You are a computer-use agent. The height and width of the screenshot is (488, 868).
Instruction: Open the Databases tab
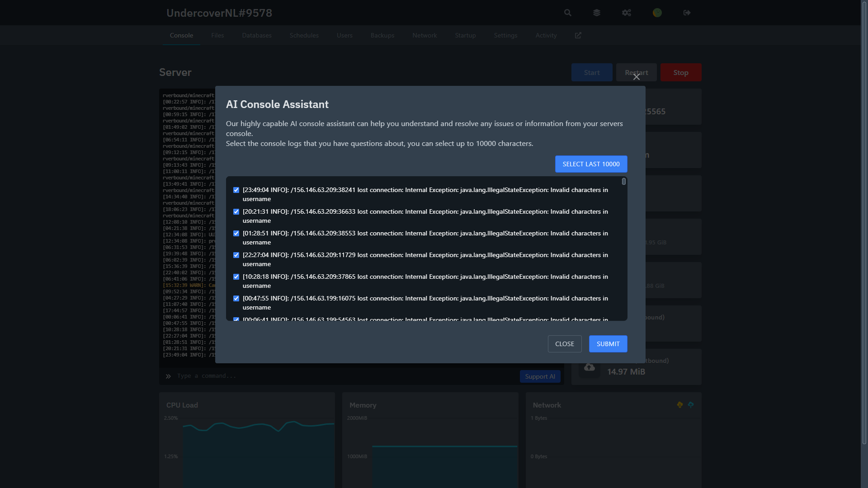(257, 35)
